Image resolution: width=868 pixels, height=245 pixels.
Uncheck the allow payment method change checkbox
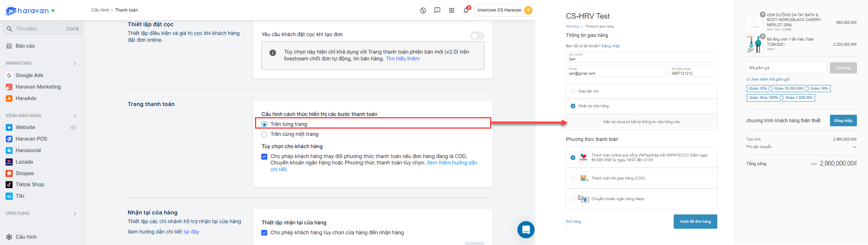tap(264, 156)
